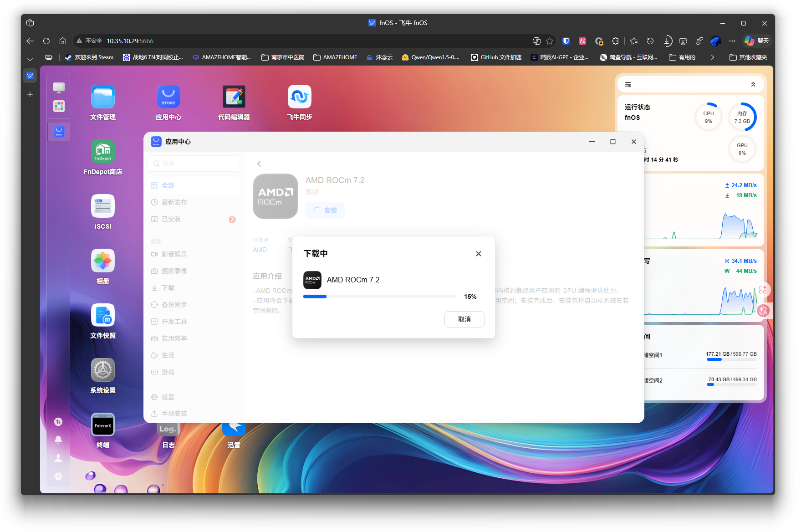Open the colorful app grid launcher in sidebar

click(x=59, y=106)
